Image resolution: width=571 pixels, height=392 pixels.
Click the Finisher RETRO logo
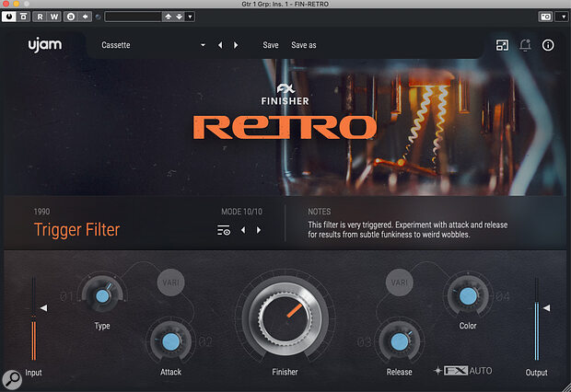[x=285, y=112]
